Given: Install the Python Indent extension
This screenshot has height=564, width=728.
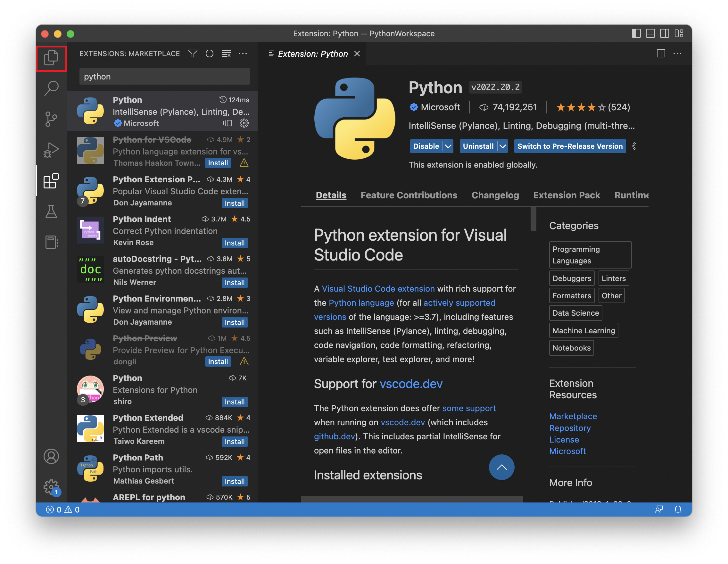Looking at the screenshot, I should tap(234, 243).
